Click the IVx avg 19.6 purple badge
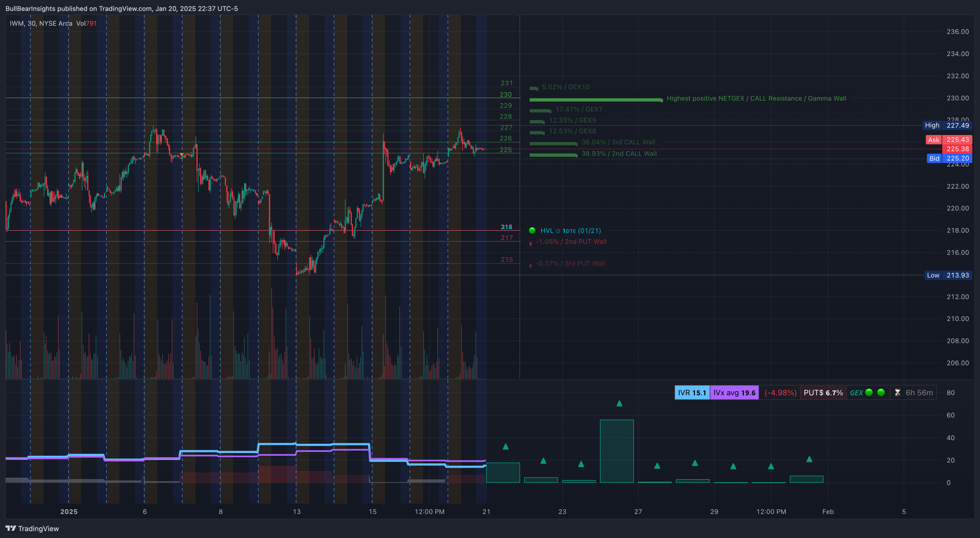 734,393
